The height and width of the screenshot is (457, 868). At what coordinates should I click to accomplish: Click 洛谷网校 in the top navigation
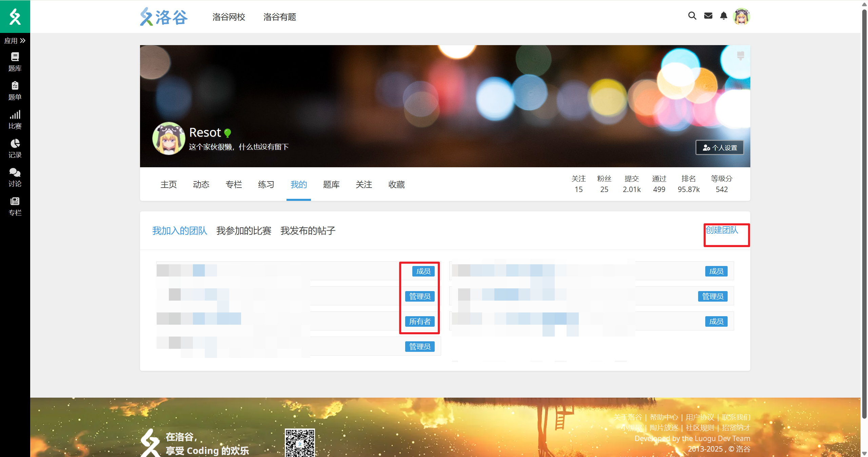click(x=229, y=17)
